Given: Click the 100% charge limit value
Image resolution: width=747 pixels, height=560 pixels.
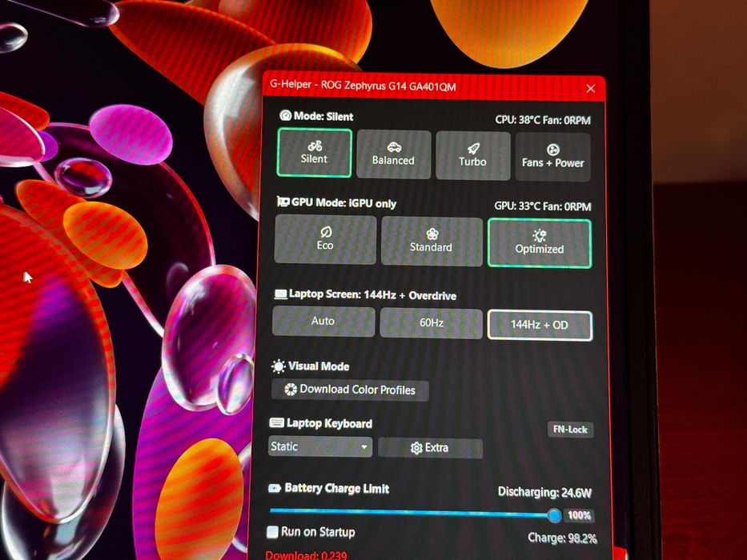Looking at the screenshot, I should (x=580, y=515).
